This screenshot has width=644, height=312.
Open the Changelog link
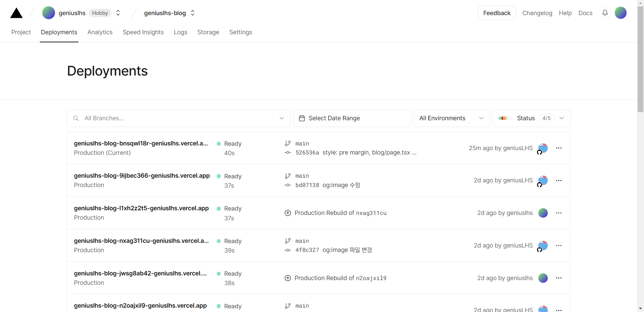[537, 13]
